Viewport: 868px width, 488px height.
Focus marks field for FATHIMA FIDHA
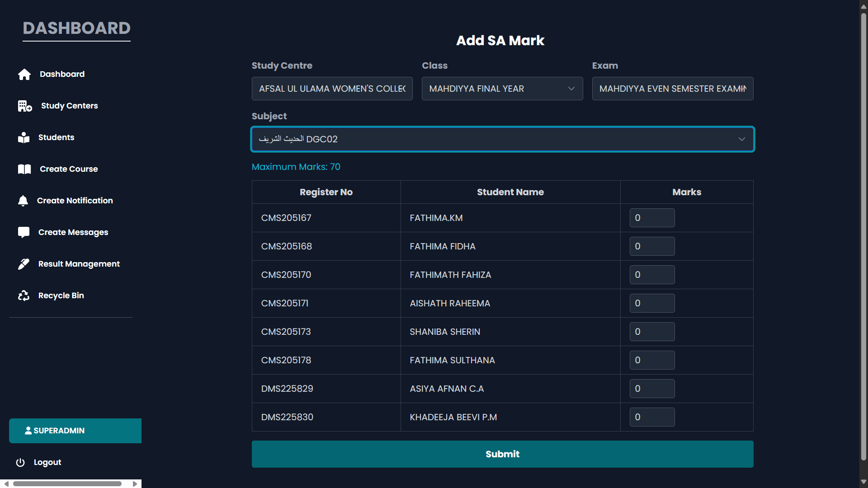652,246
